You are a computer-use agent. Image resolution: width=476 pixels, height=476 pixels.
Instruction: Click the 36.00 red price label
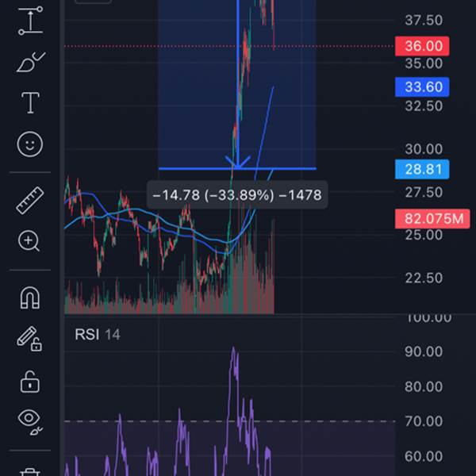coord(422,46)
